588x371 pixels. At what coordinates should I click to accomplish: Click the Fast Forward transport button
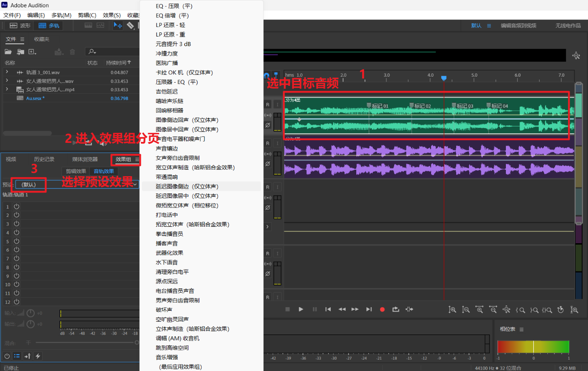click(355, 309)
